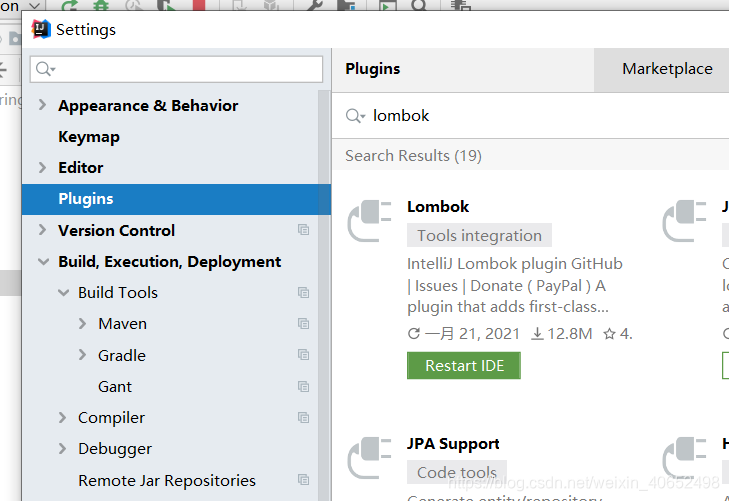
Task: Click the Restart IDE button for Lombok
Action: [464, 365]
